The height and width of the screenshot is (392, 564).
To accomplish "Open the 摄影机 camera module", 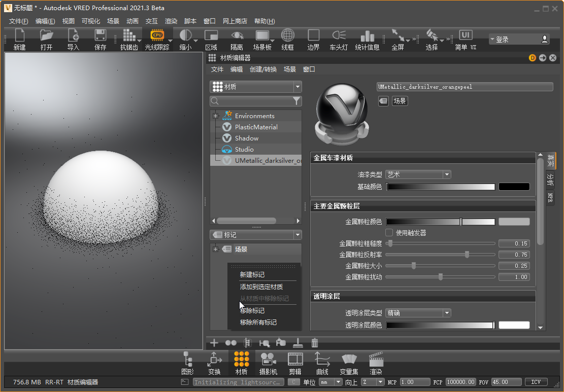I will [x=269, y=363].
